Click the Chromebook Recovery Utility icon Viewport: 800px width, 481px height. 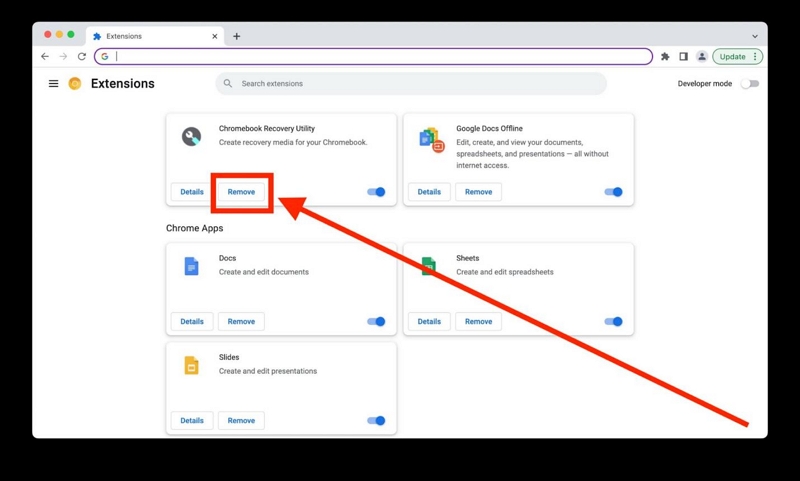tap(191, 137)
